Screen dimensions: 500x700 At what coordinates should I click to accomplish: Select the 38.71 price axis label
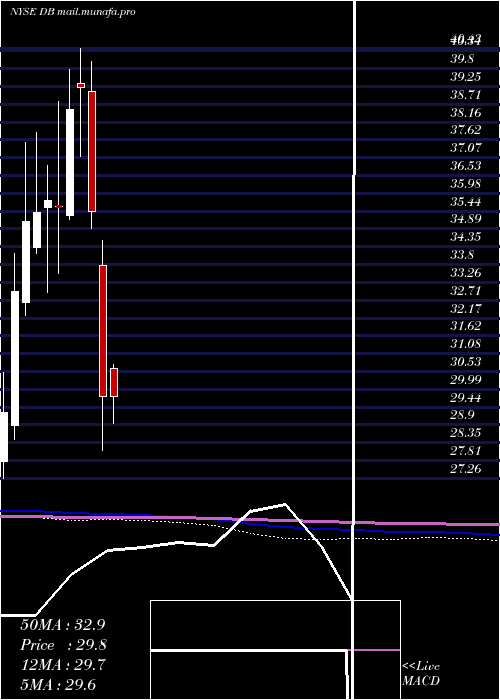pyautogui.click(x=466, y=95)
